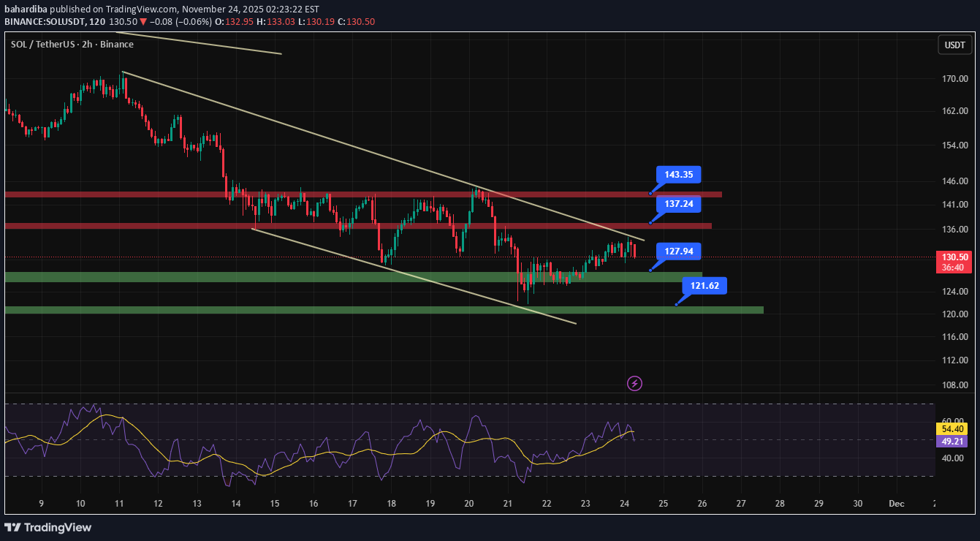Click the 36:40 candle countdown timer
This screenshot has height=541, width=980.
click(954, 268)
